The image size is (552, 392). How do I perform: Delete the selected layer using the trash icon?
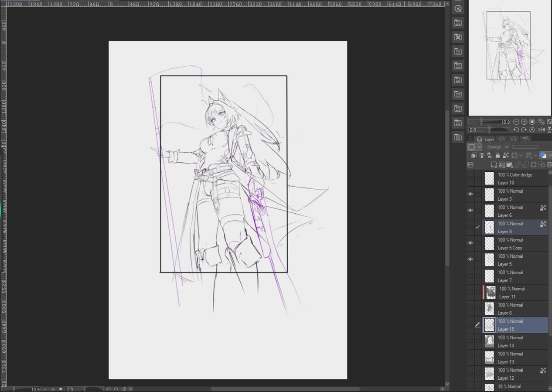pyautogui.click(x=549, y=164)
